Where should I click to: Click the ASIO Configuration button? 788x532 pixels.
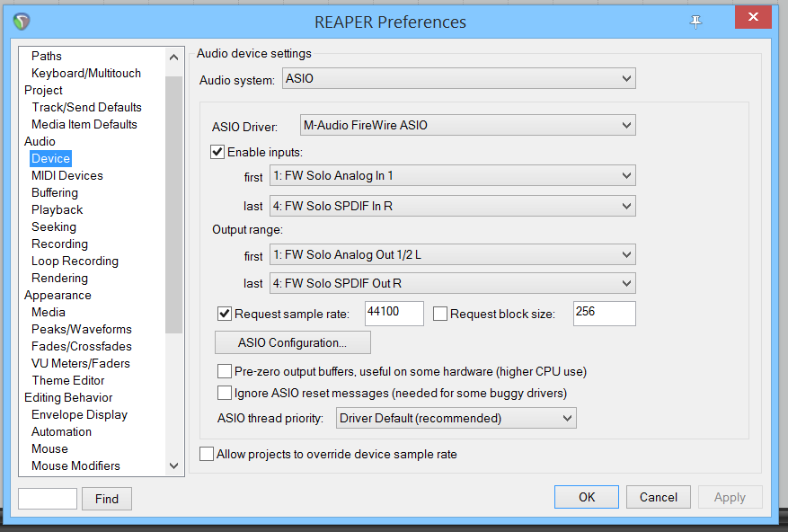point(293,342)
